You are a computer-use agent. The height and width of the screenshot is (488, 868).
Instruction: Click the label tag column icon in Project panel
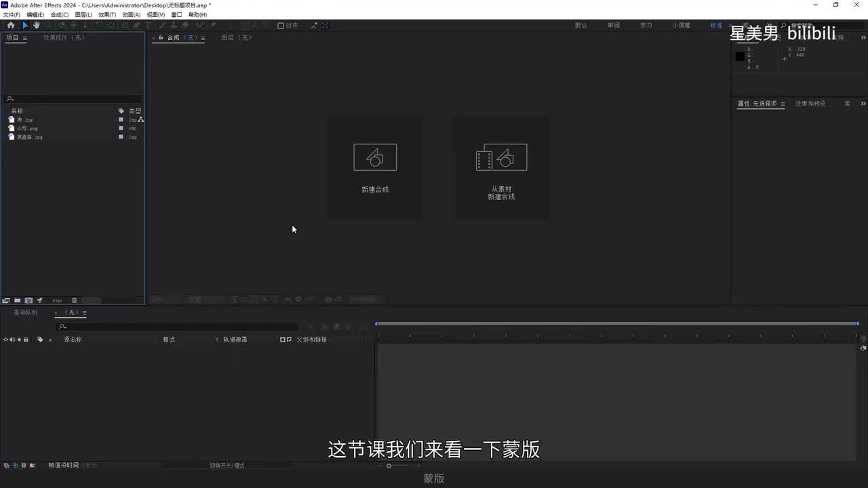121,111
